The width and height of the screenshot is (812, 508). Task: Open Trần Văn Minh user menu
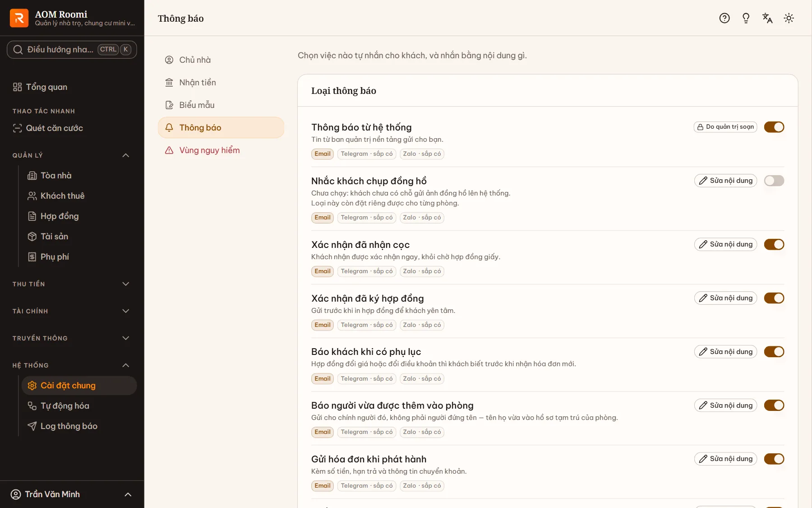coord(72,494)
